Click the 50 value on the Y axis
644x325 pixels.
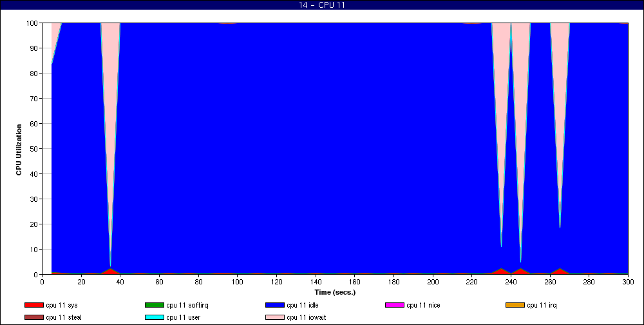(x=35, y=148)
